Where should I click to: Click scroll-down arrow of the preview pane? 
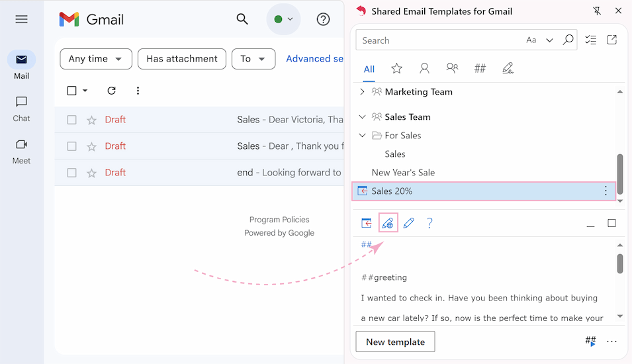620,316
